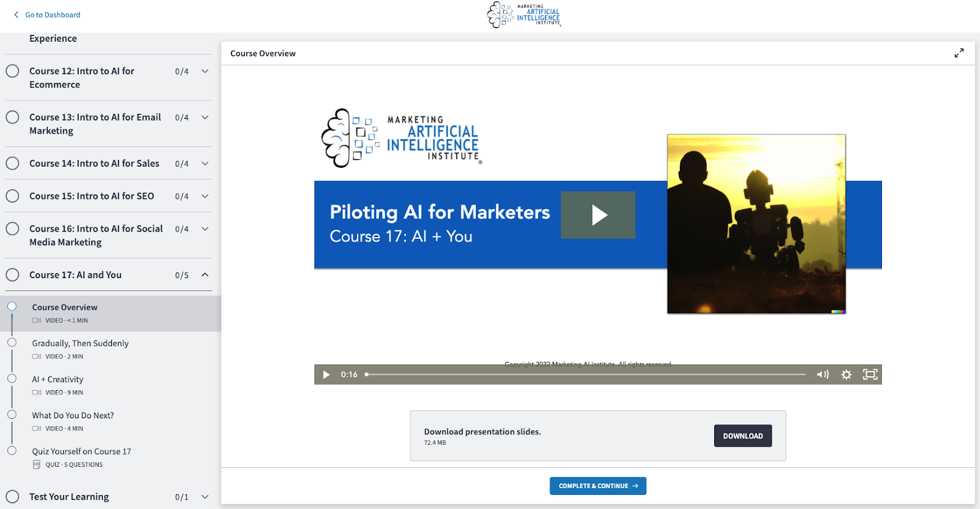Mark Course Overview lesson circle
980x509 pixels.
[12, 306]
